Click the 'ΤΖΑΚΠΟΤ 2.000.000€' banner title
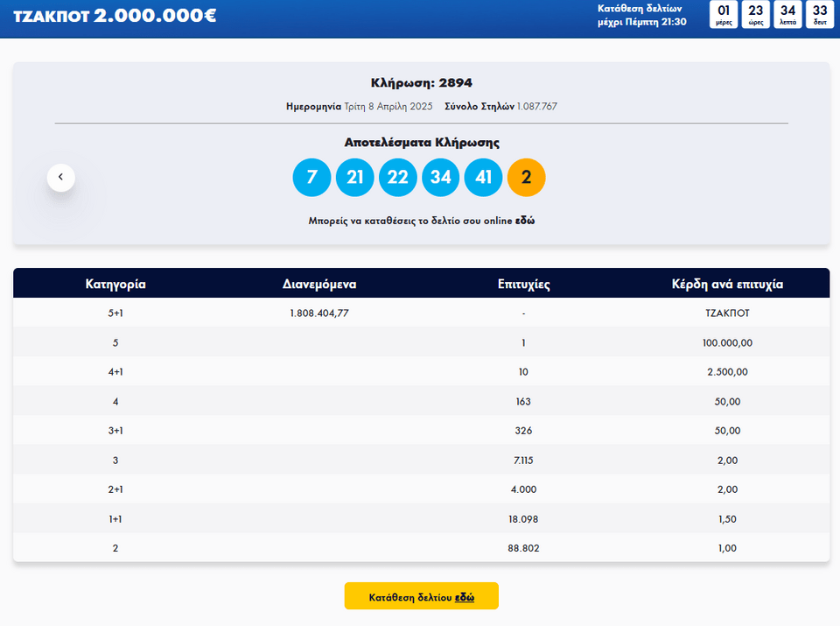Viewport: 840px width, 626px height. (115, 16)
